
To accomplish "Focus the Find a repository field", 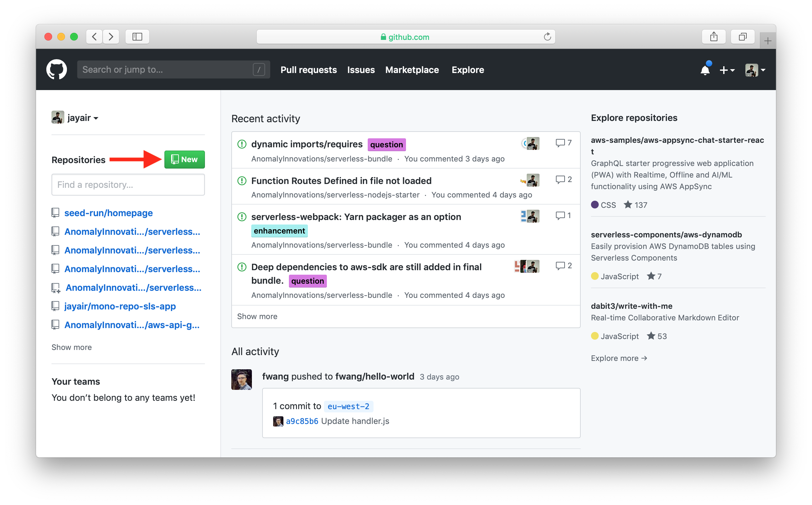I will tap(128, 185).
